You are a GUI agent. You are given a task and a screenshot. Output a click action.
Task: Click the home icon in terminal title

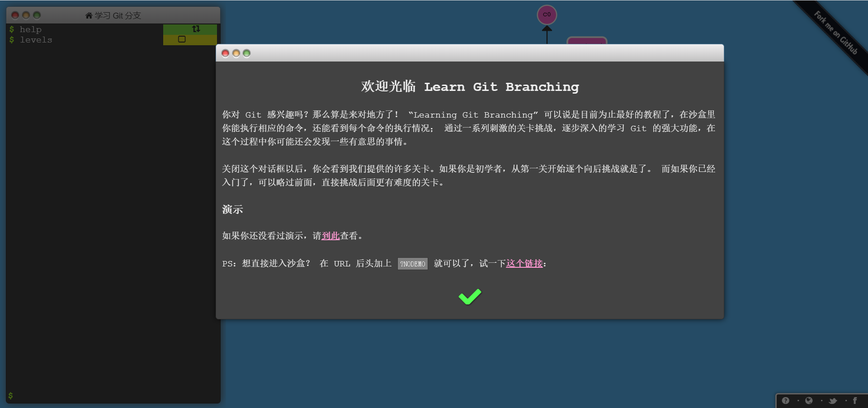pos(89,15)
